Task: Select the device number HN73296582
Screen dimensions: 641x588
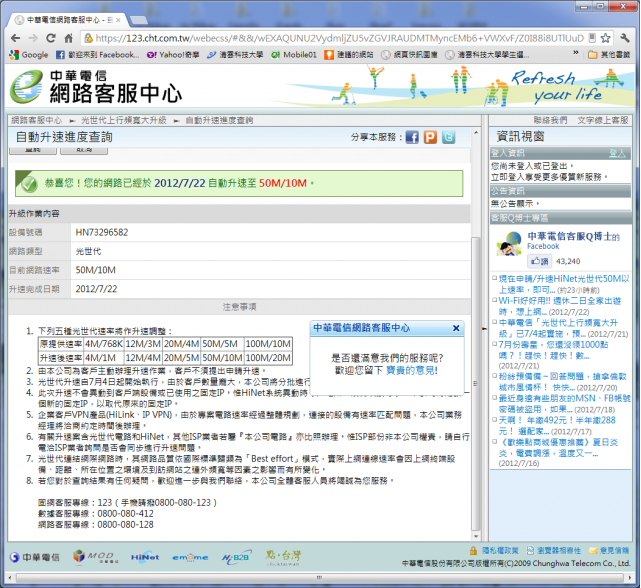Action: [x=102, y=232]
